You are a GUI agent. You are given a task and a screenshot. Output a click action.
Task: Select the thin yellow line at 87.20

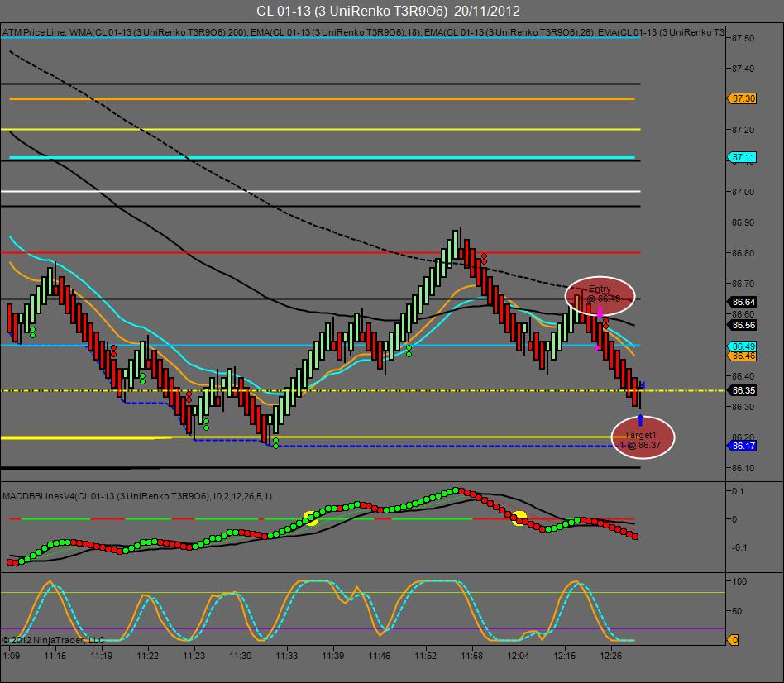click(x=321, y=130)
